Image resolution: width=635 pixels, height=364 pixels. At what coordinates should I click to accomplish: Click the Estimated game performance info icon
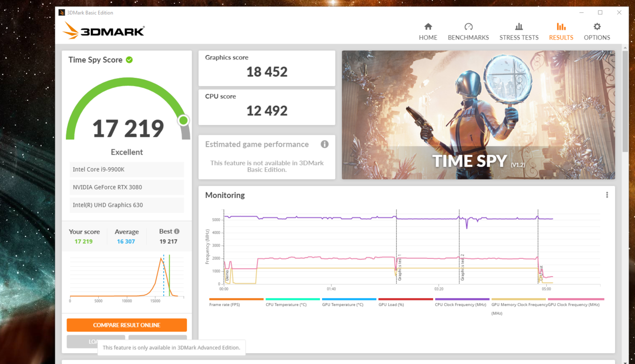[x=324, y=144]
